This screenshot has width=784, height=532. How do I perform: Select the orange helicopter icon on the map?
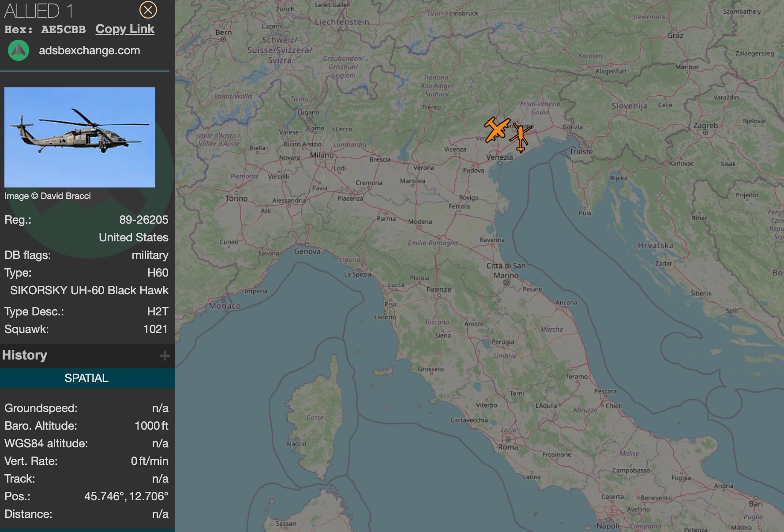[x=521, y=137]
